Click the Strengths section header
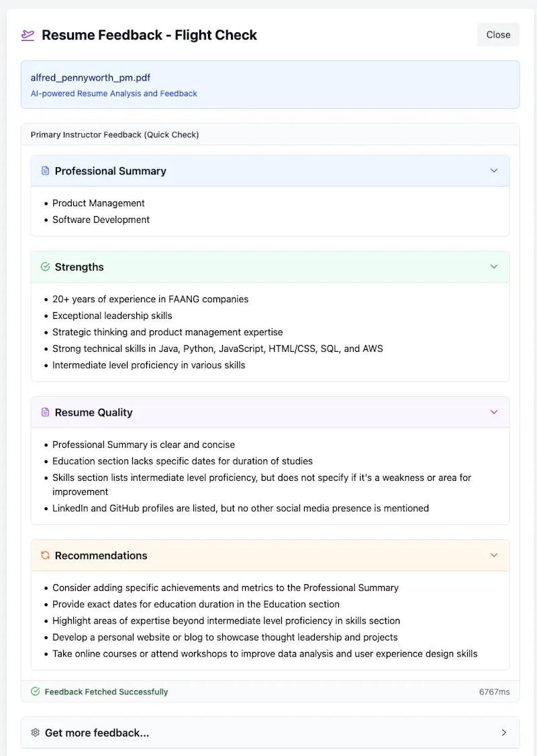The height and width of the screenshot is (756, 537). tap(270, 267)
